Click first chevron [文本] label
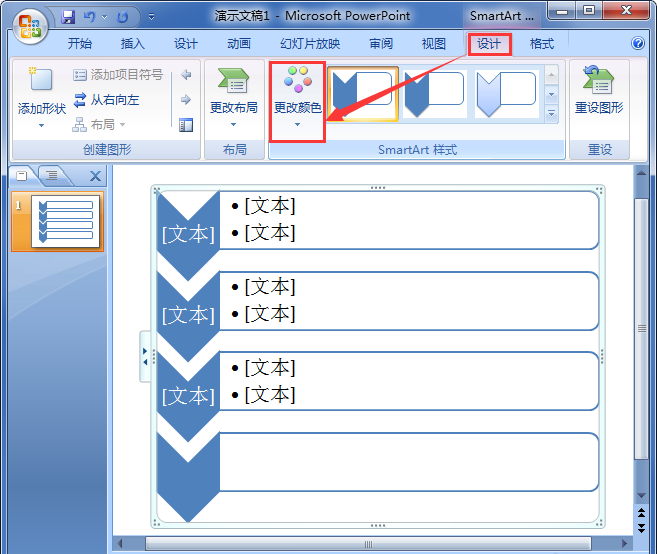Screen dimensions: 657x554 pyautogui.click(x=188, y=234)
